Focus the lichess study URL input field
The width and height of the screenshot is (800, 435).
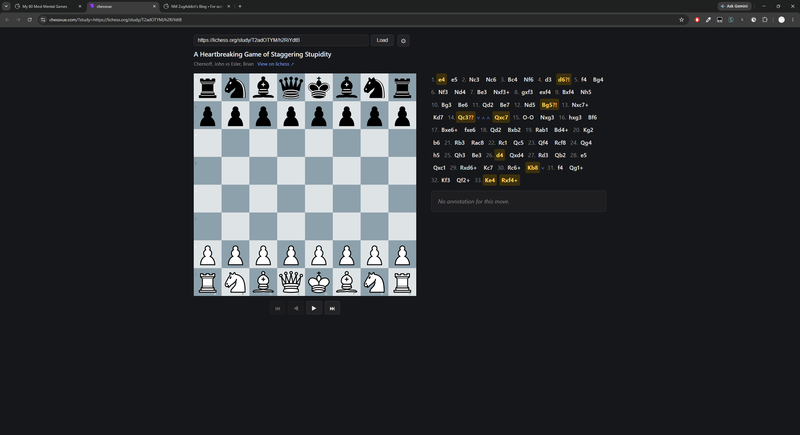coord(281,40)
